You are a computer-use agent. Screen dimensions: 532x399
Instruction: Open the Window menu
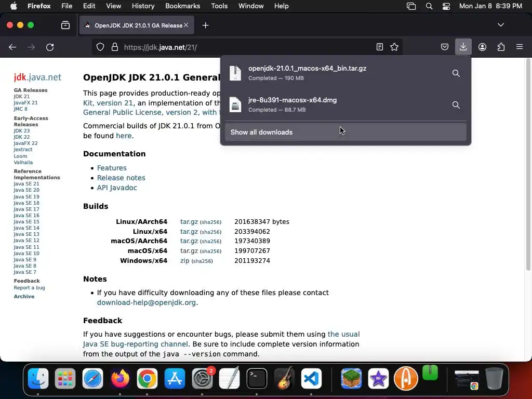pyautogui.click(x=251, y=6)
